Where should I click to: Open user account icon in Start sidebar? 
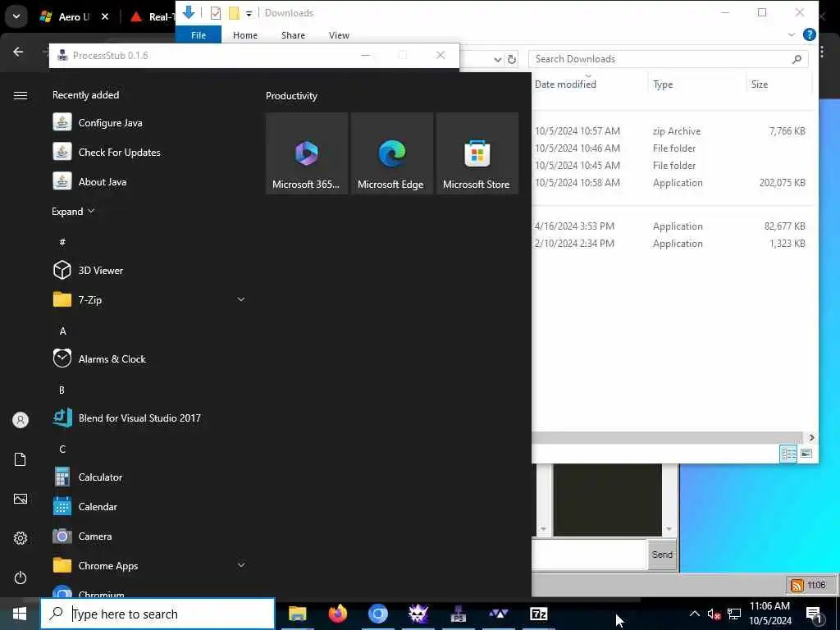[21, 420]
